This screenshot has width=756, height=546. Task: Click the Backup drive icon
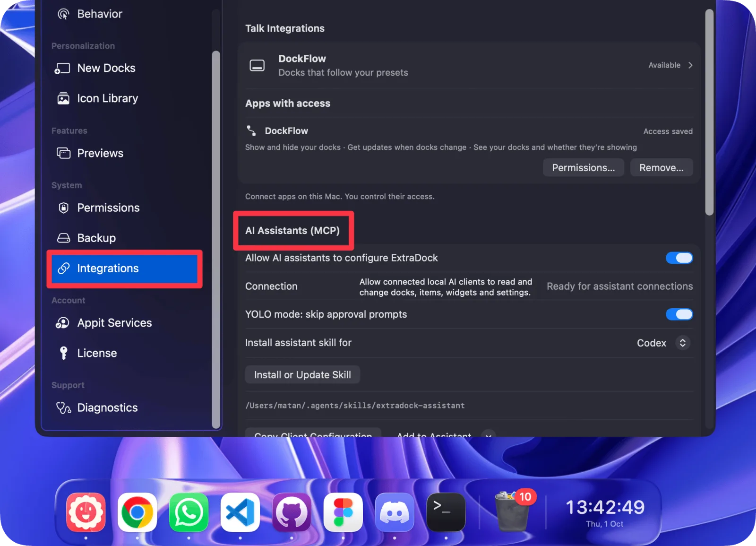point(64,238)
